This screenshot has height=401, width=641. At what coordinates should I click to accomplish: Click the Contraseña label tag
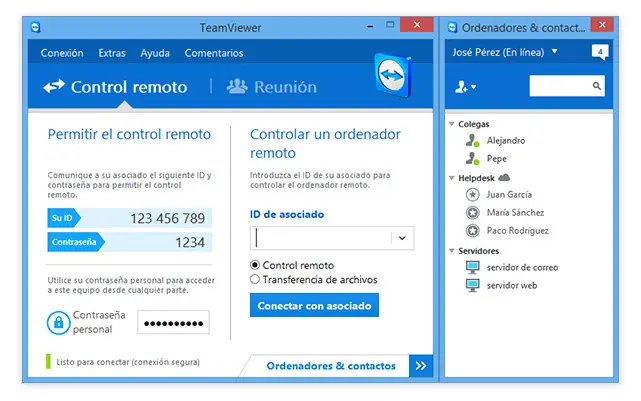(76, 242)
